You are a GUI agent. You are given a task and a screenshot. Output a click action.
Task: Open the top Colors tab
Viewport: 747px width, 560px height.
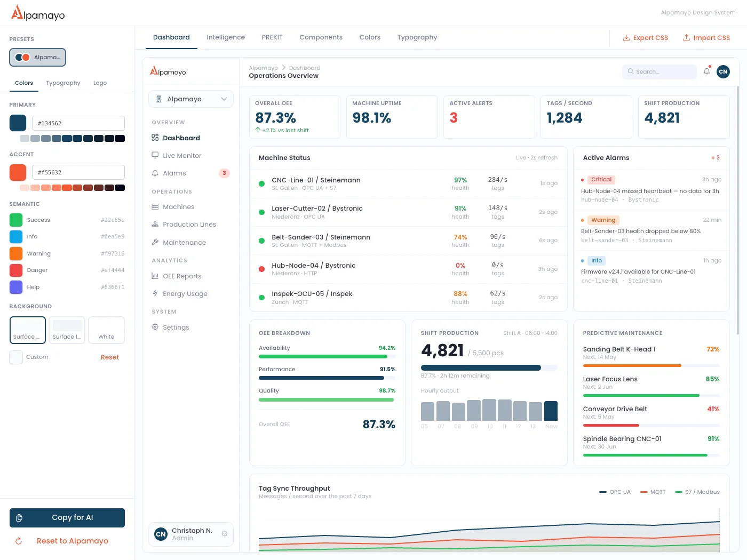coord(370,37)
